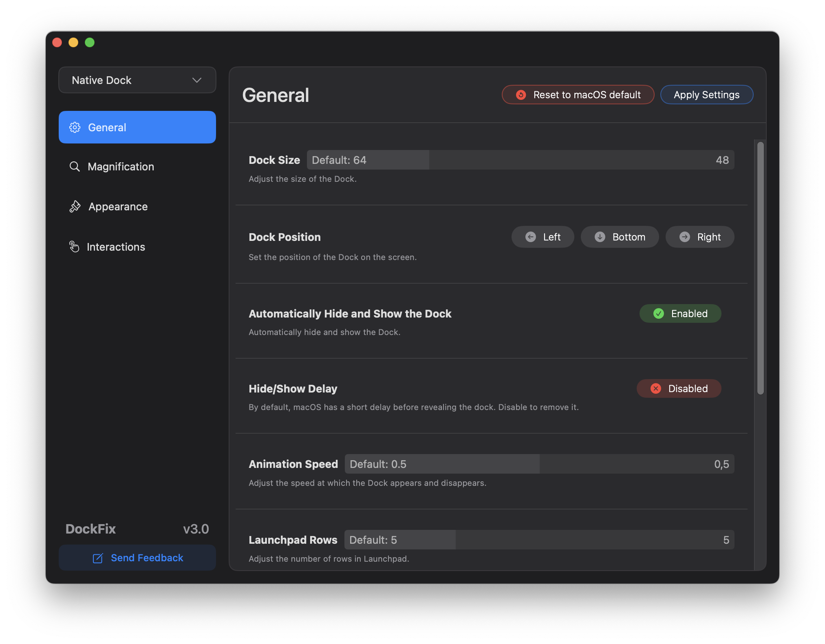
Task: Click the Interactions hand tap icon
Action: [74, 247]
